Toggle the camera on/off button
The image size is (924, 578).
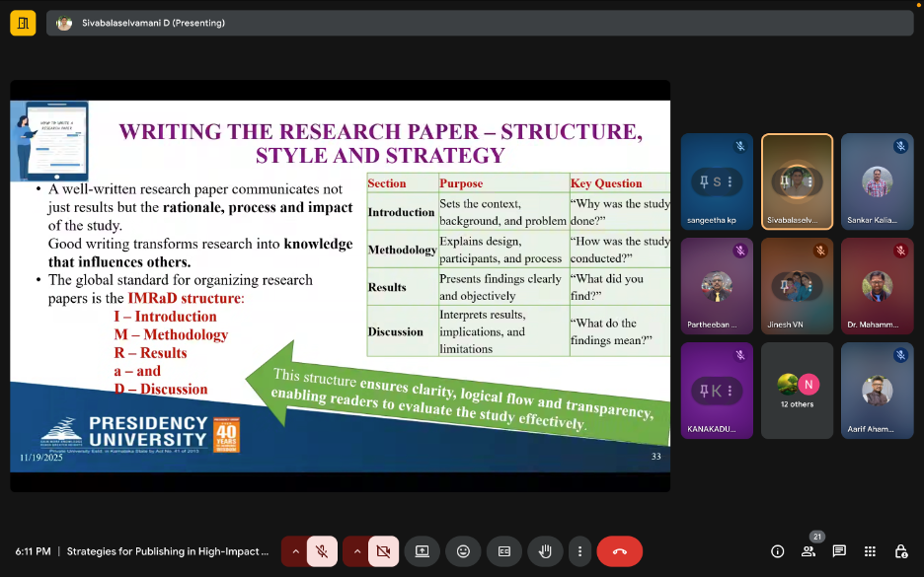[383, 551]
